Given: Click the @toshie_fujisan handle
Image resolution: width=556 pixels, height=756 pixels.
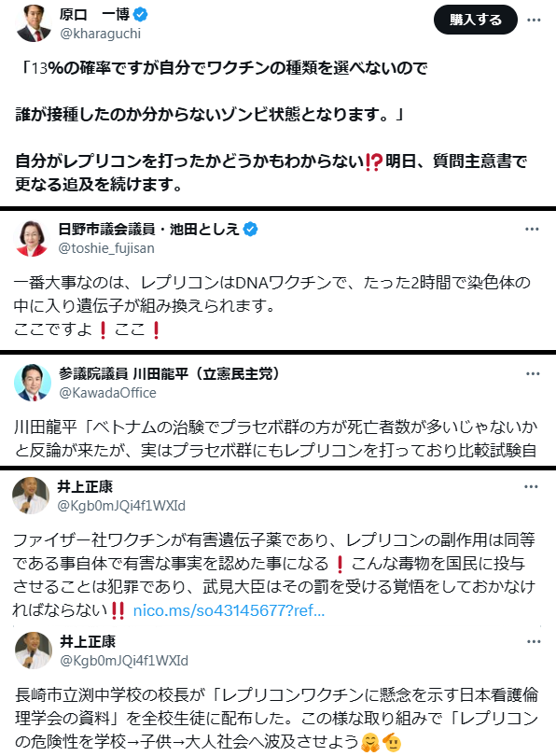Looking at the screenshot, I should (x=106, y=248).
